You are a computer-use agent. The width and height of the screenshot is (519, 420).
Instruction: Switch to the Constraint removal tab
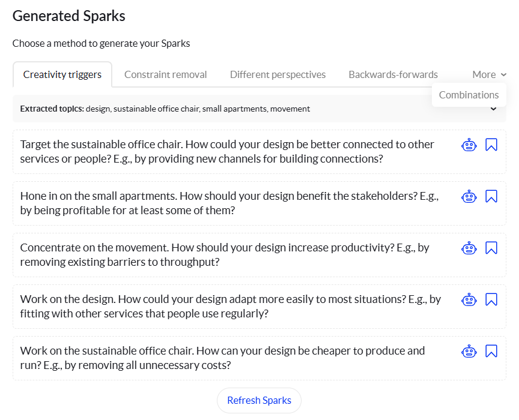tap(165, 74)
